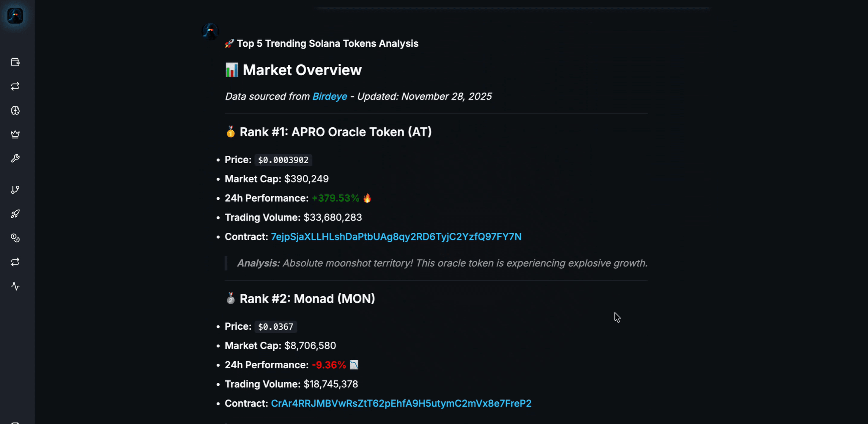Click the Rank #2 Monad heading
The width and height of the screenshot is (868, 424).
tap(307, 298)
